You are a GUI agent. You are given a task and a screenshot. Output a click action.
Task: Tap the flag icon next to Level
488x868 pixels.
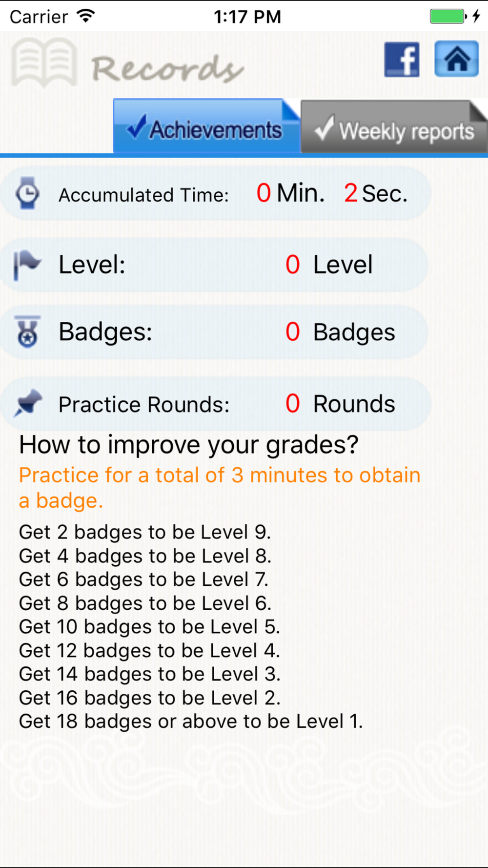coord(27,265)
